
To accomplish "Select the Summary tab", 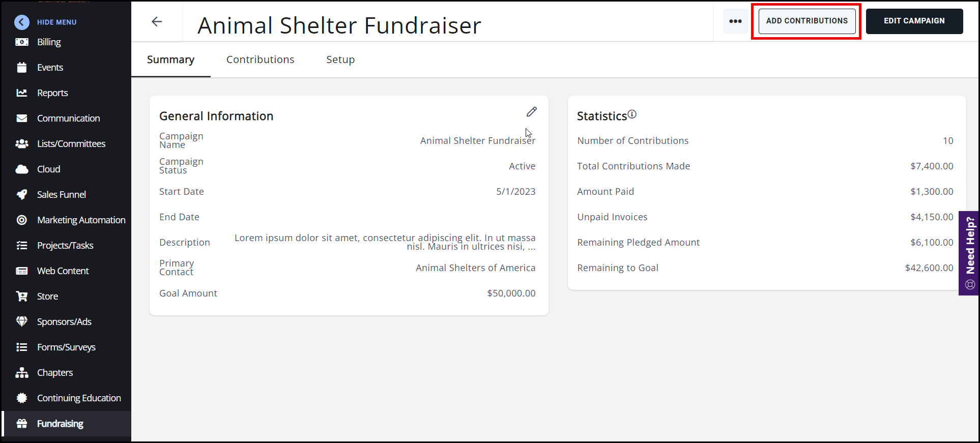I will (x=170, y=60).
